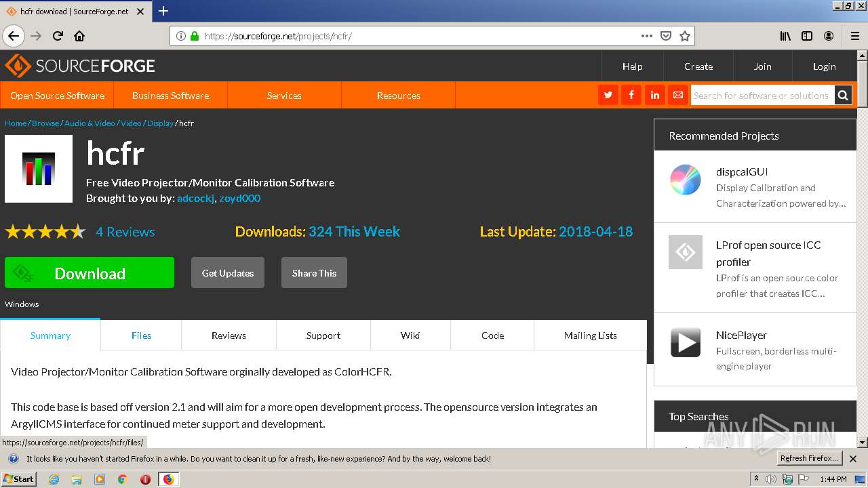The height and width of the screenshot is (488, 868).
Task: Switch to the Reviews tab
Action: (x=229, y=335)
